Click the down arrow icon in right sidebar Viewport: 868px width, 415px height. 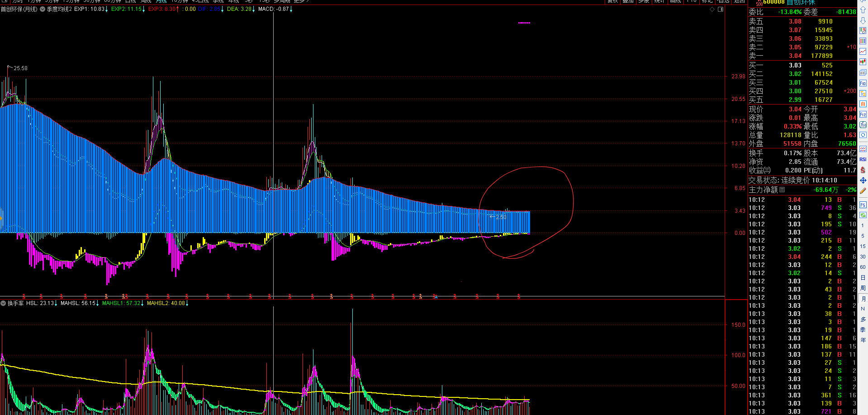[863, 20]
